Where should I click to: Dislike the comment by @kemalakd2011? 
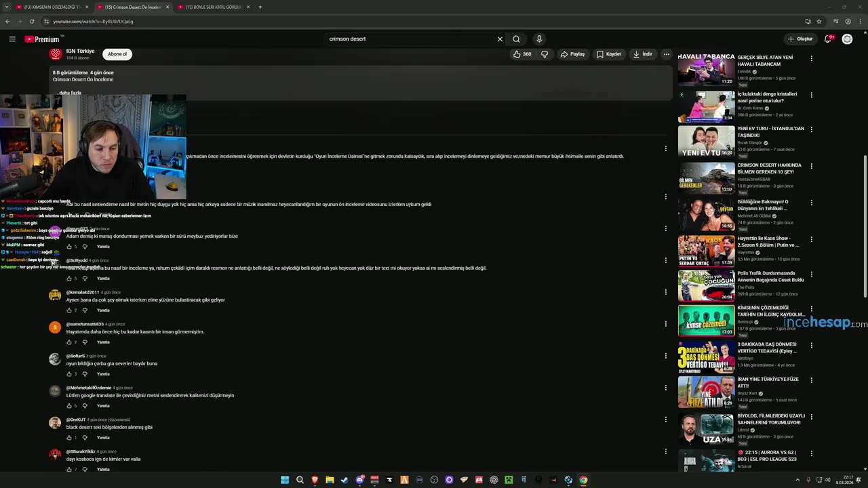point(85,310)
